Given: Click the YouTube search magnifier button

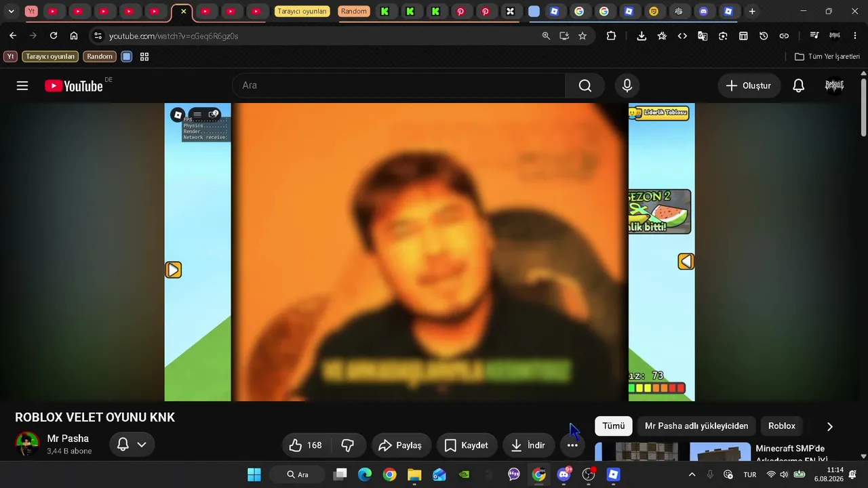Looking at the screenshot, I should (x=585, y=85).
